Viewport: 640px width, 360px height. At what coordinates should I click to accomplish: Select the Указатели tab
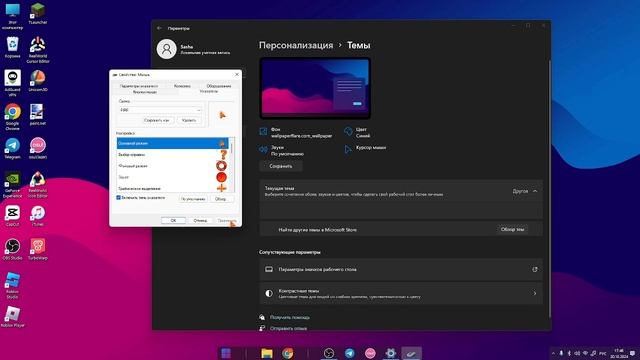click(x=209, y=91)
